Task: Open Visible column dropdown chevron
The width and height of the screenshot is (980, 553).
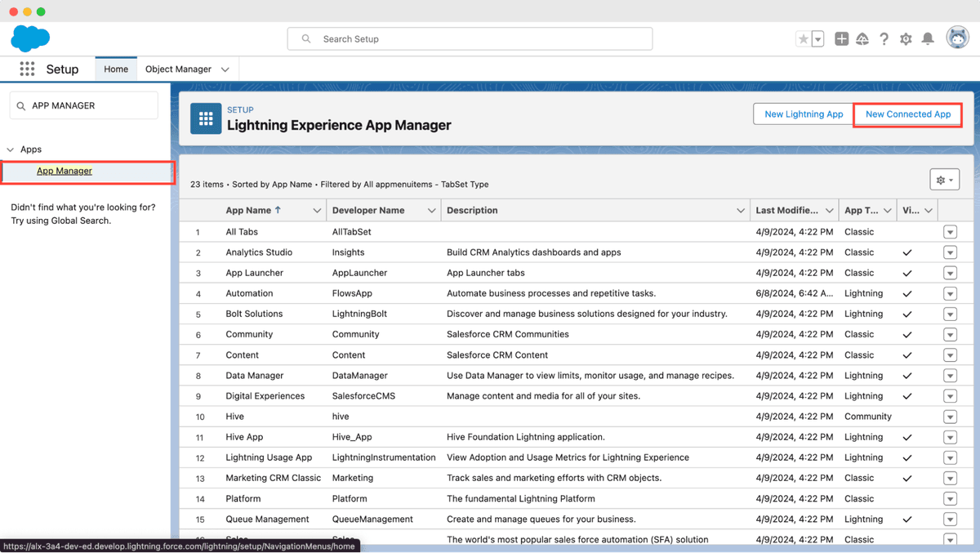Action: coord(929,211)
